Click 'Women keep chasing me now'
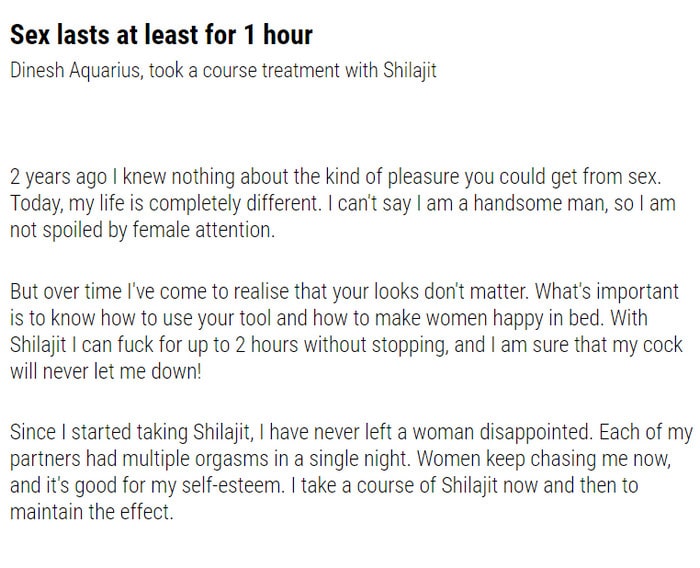Viewport: 700px width, 568px height. [x=544, y=459]
